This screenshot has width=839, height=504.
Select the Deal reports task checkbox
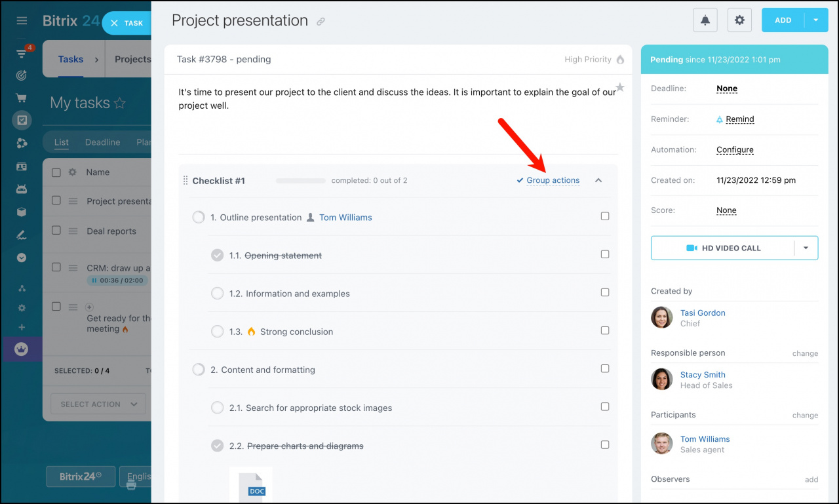(56, 231)
